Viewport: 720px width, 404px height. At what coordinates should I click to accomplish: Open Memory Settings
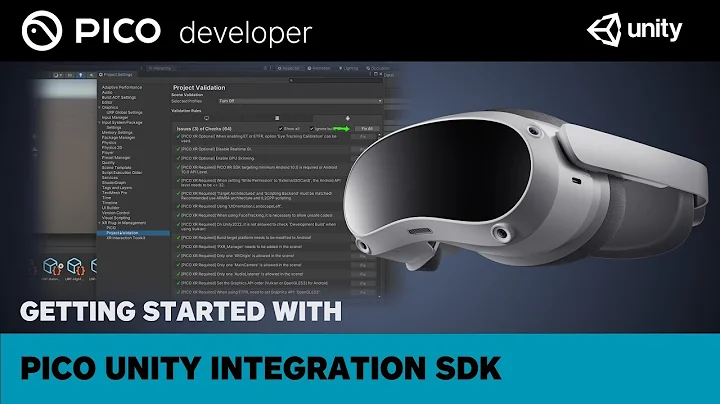[116, 133]
